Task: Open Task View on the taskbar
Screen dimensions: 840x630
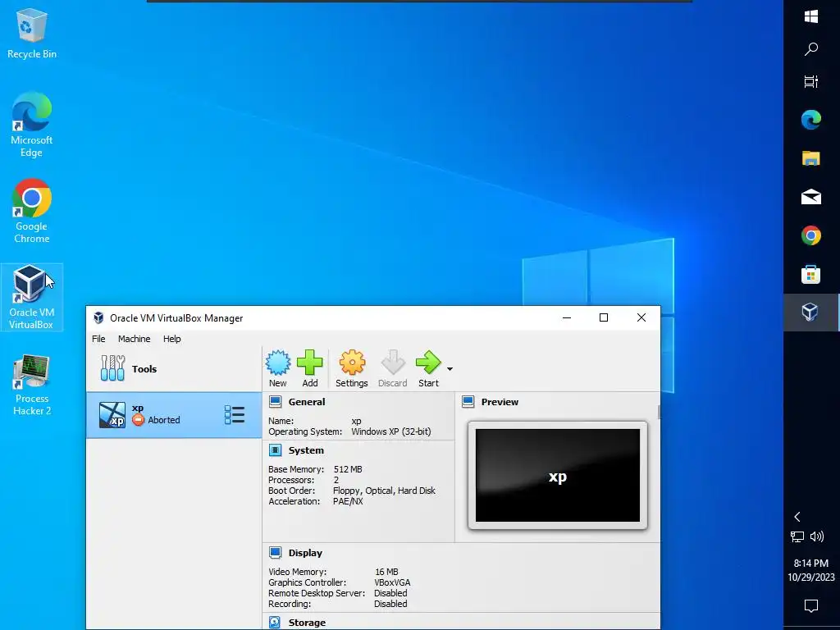Action: coord(811,81)
